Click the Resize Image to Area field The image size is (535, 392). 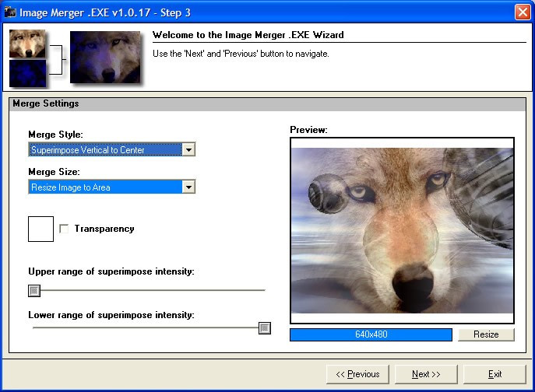pos(105,187)
